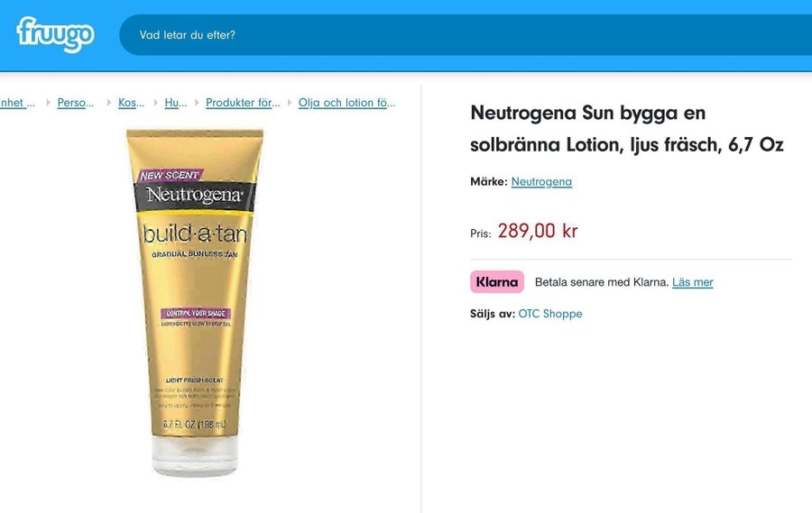This screenshot has width=812, height=513.
Task: Open the Neutrogena brand link beside Märke
Action: click(x=541, y=182)
